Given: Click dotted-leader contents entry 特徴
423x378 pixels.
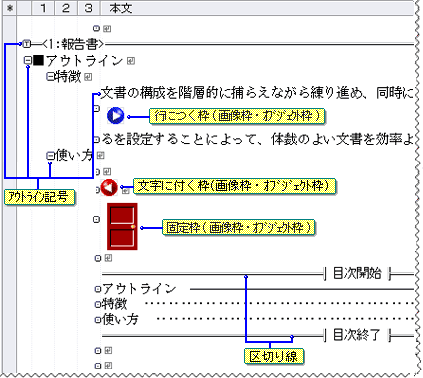Looking at the screenshot, I should 114,304.
